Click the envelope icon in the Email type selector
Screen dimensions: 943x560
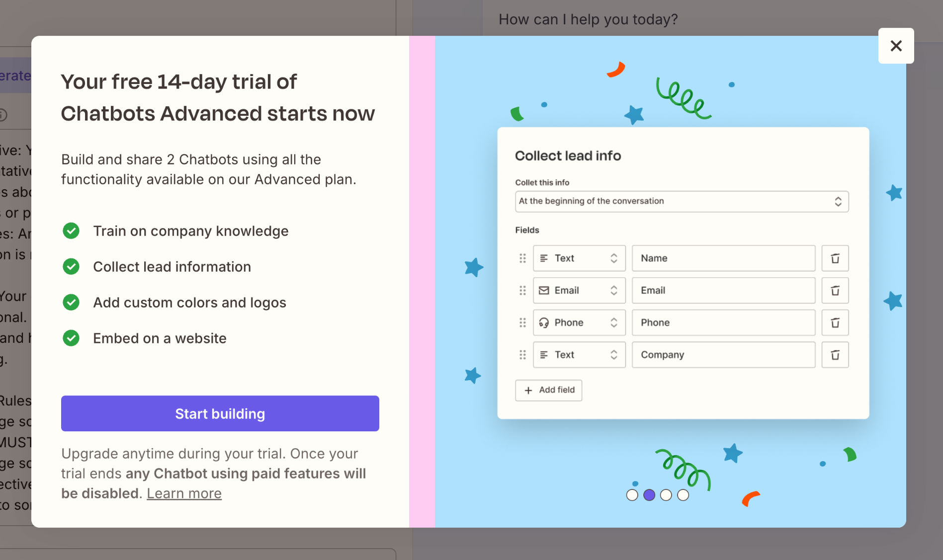pos(545,290)
